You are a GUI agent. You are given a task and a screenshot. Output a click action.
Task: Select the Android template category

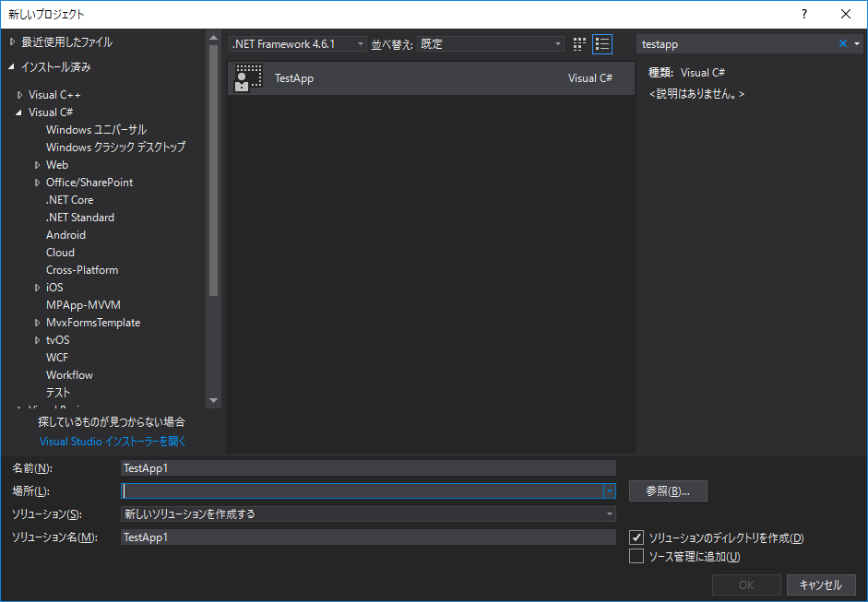point(65,234)
